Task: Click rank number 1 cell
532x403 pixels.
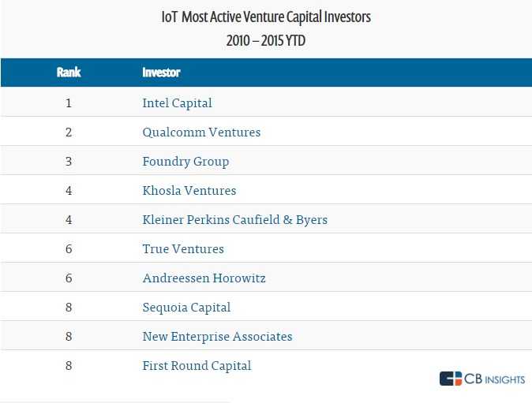Action: [x=69, y=103]
